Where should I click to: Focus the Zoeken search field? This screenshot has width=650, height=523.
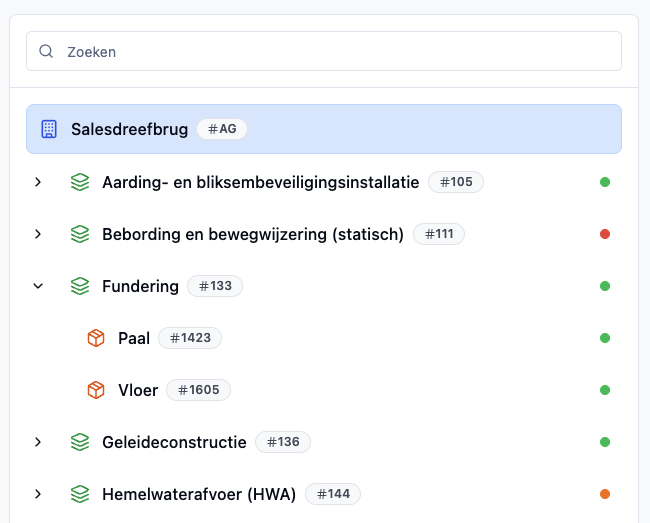pos(324,51)
